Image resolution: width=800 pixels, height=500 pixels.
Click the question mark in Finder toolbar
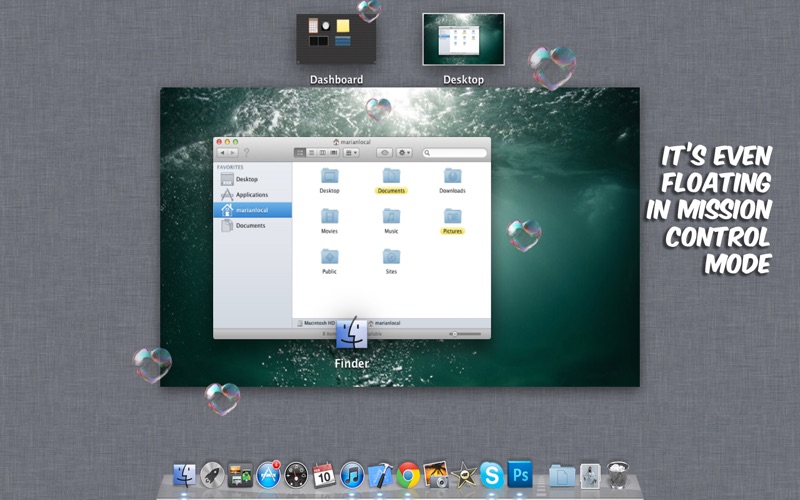coord(246,153)
